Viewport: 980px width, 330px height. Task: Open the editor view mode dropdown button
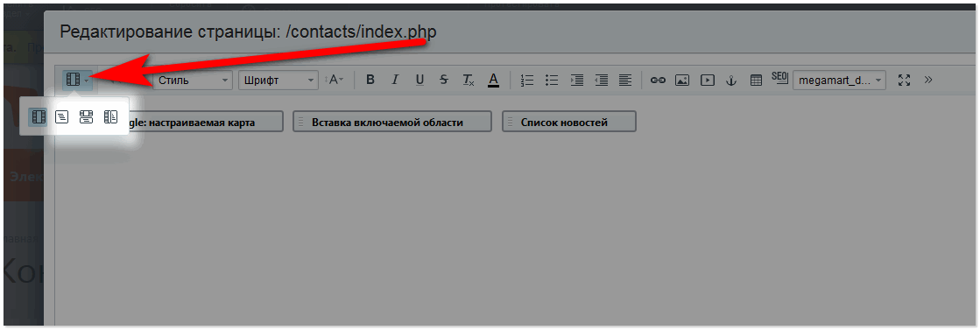point(78,80)
